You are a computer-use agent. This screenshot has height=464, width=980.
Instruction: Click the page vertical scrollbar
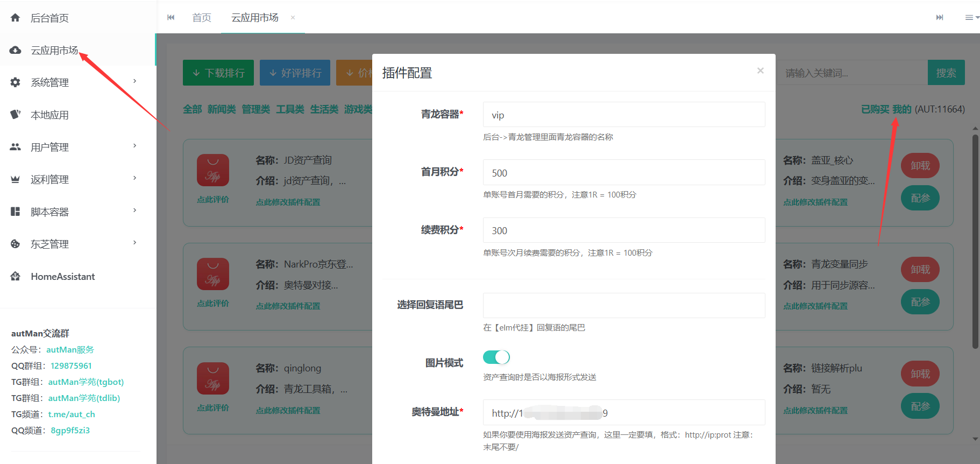975,242
